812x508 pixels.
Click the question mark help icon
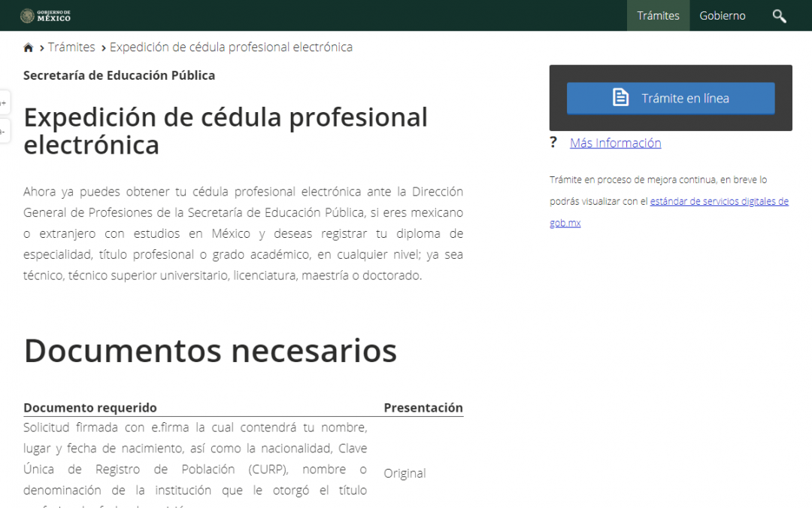click(553, 142)
